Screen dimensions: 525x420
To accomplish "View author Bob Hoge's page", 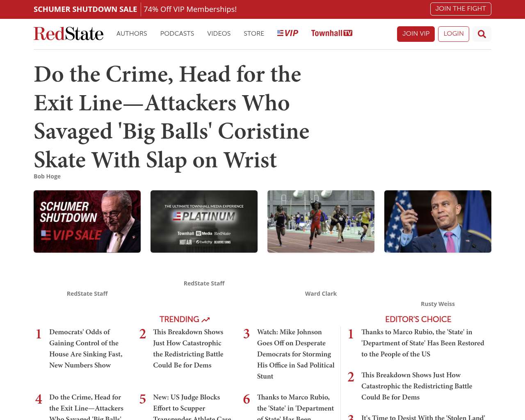I will (x=47, y=176).
